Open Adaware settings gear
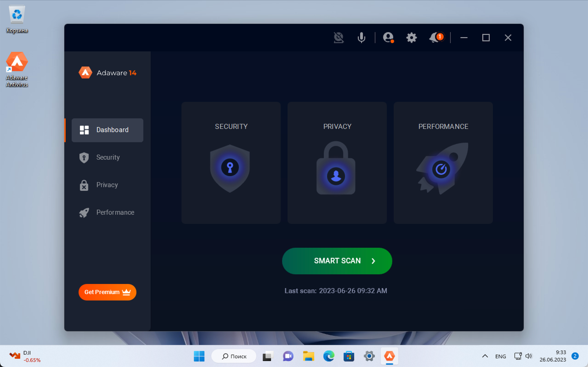The height and width of the screenshot is (367, 588). click(411, 38)
